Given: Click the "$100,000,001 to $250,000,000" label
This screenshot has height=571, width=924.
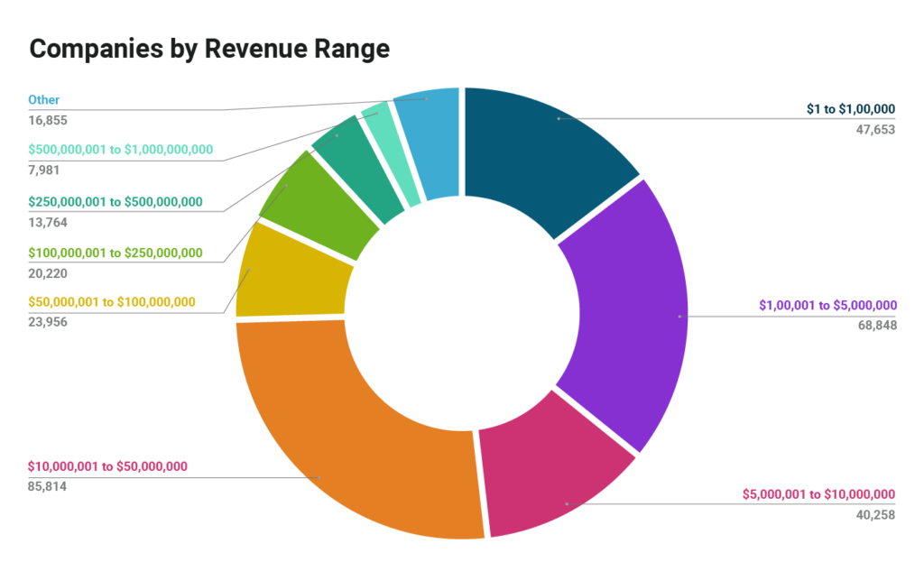Looking at the screenshot, I should [x=115, y=253].
